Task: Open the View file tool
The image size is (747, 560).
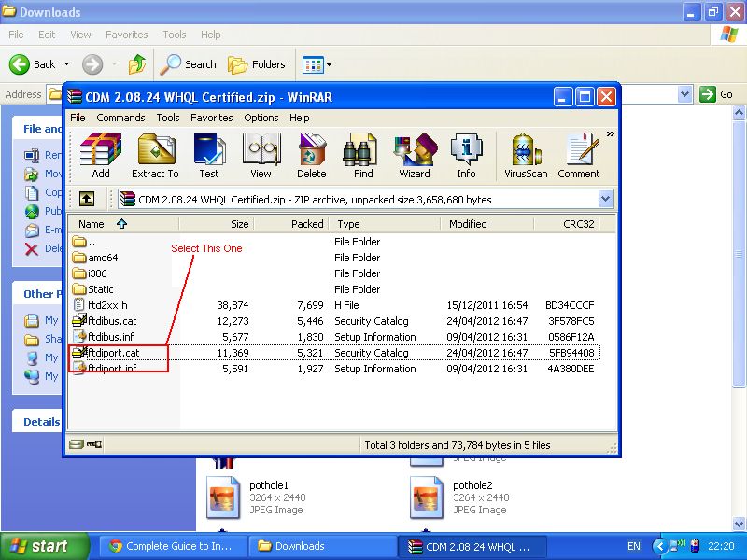Action: point(261,156)
